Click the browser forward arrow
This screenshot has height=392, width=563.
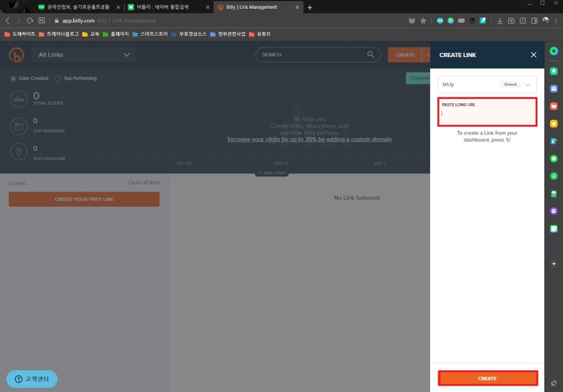coord(18,20)
